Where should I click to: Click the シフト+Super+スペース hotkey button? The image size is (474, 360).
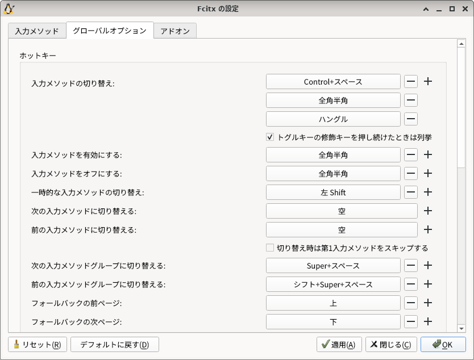tap(333, 284)
